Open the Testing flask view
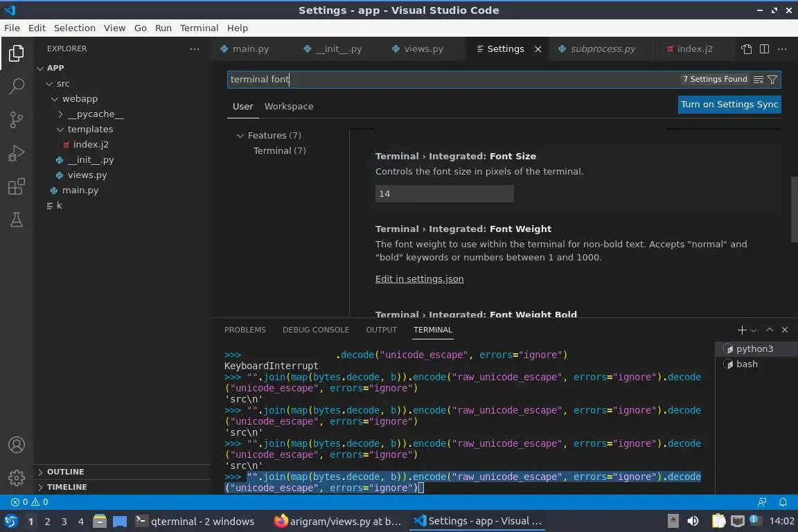 coord(17,220)
